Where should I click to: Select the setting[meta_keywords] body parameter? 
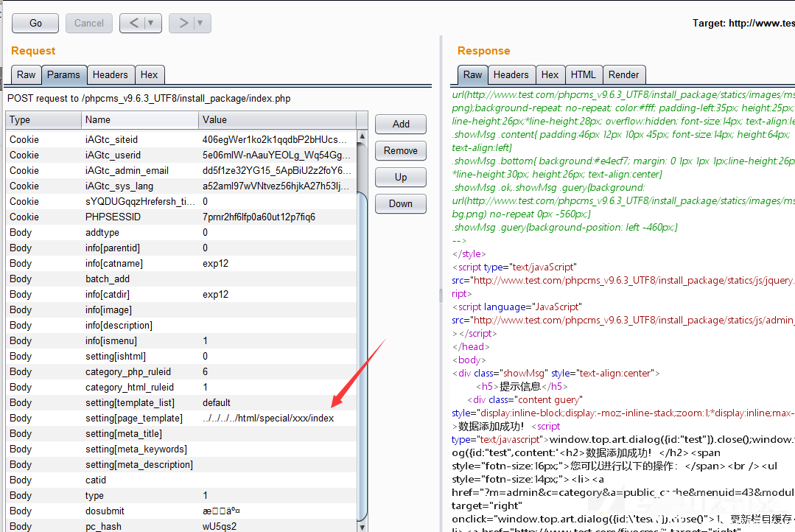pyautogui.click(x=181, y=449)
